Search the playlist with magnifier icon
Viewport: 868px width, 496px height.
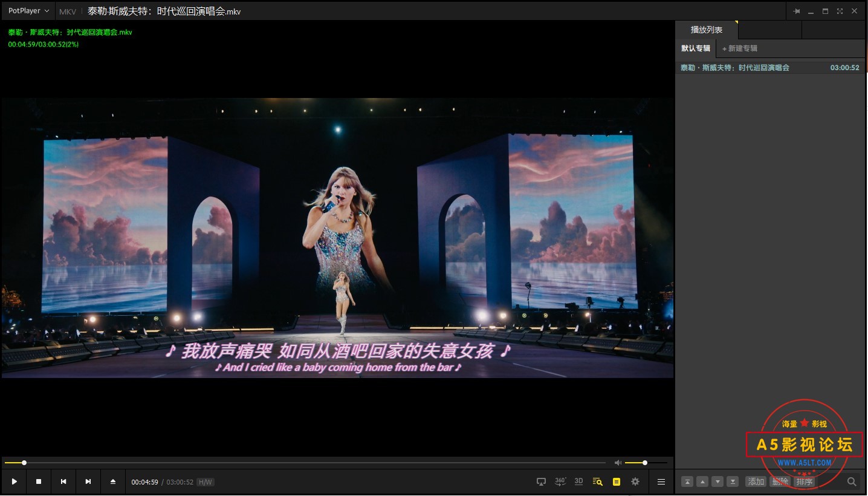pos(852,481)
